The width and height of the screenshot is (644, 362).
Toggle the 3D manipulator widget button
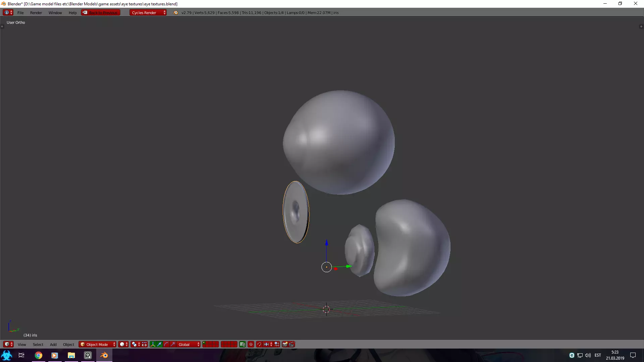153,344
